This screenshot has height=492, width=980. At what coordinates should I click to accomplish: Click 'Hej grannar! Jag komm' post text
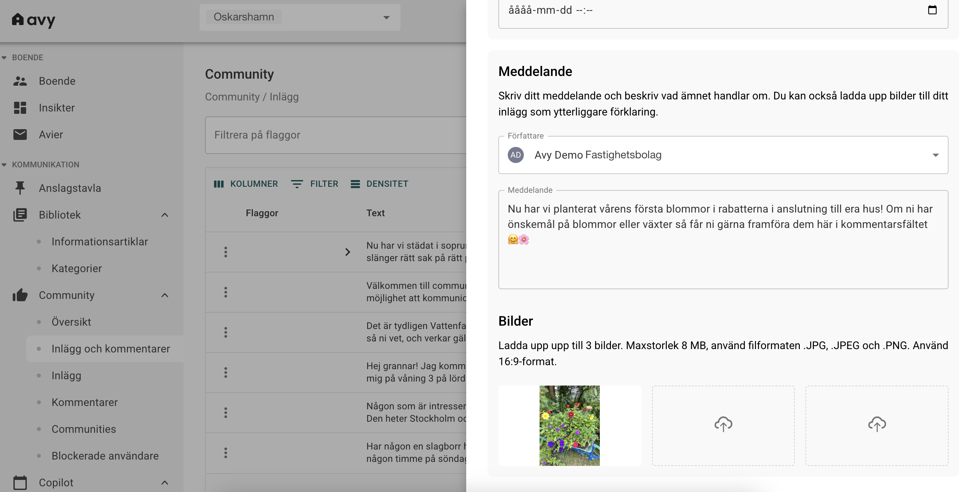click(x=416, y=372)
